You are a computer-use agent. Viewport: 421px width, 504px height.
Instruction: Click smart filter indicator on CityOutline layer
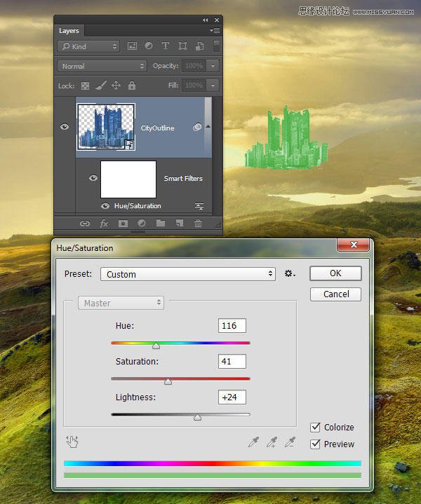click(x=197, y=128)
